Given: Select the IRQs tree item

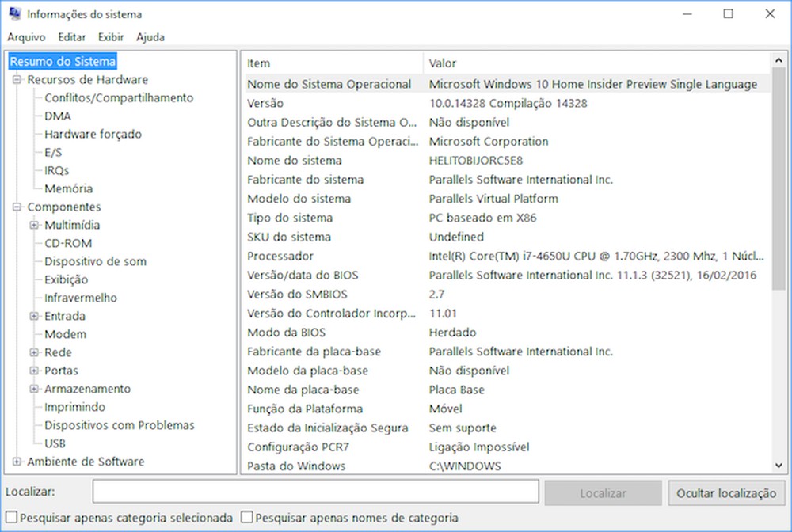Looking at the screenshot, I should point(56,170).
